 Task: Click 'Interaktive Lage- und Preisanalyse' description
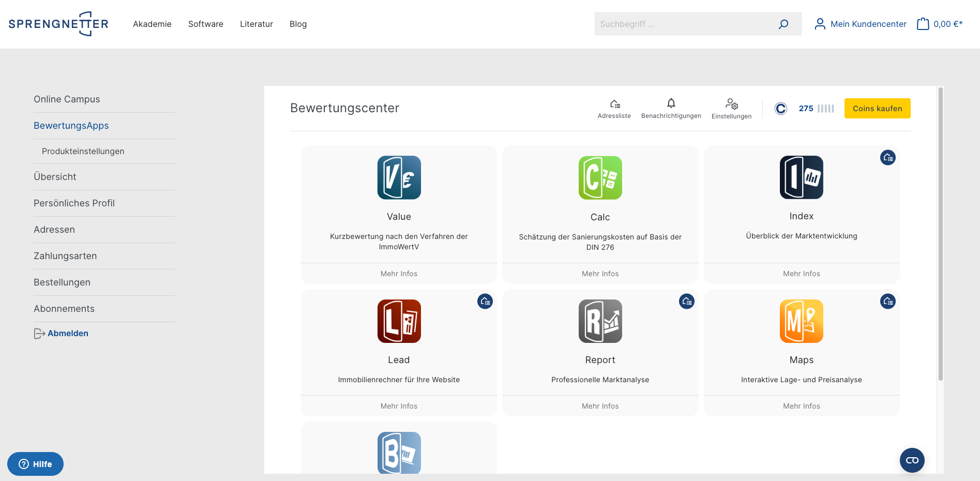[x=801, y=380]
